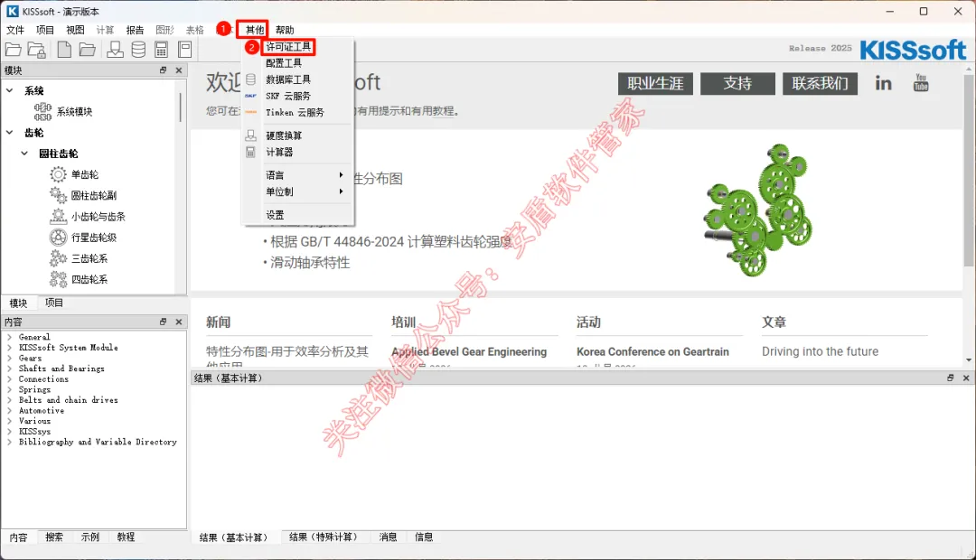Choose 设置 menu entry
This screenshot has width=976, height=560.
[297, 215]
